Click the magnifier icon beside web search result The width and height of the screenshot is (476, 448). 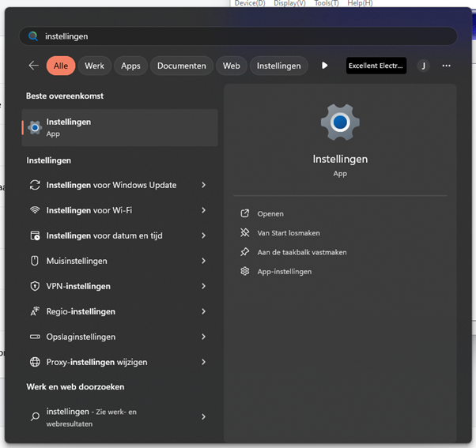click(x=35, y=416)
